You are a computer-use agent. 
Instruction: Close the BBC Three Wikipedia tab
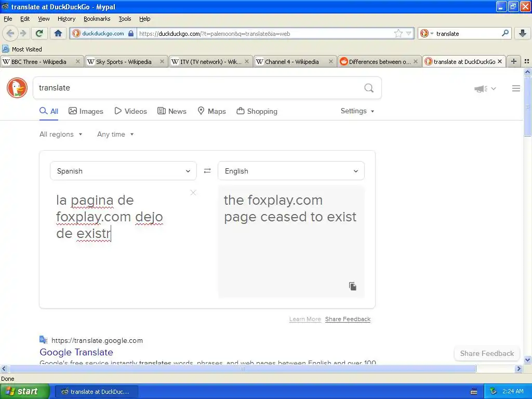coord(78,61)
